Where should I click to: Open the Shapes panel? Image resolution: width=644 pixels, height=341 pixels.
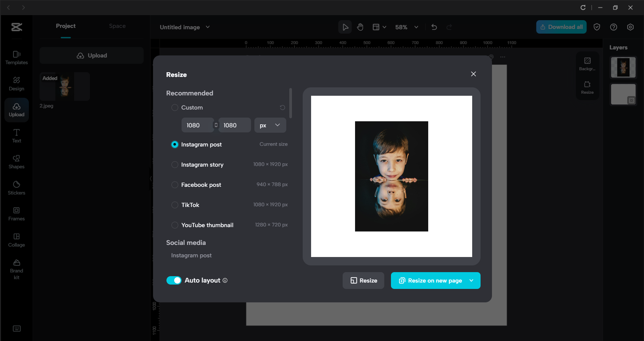[x=16, y=162]
